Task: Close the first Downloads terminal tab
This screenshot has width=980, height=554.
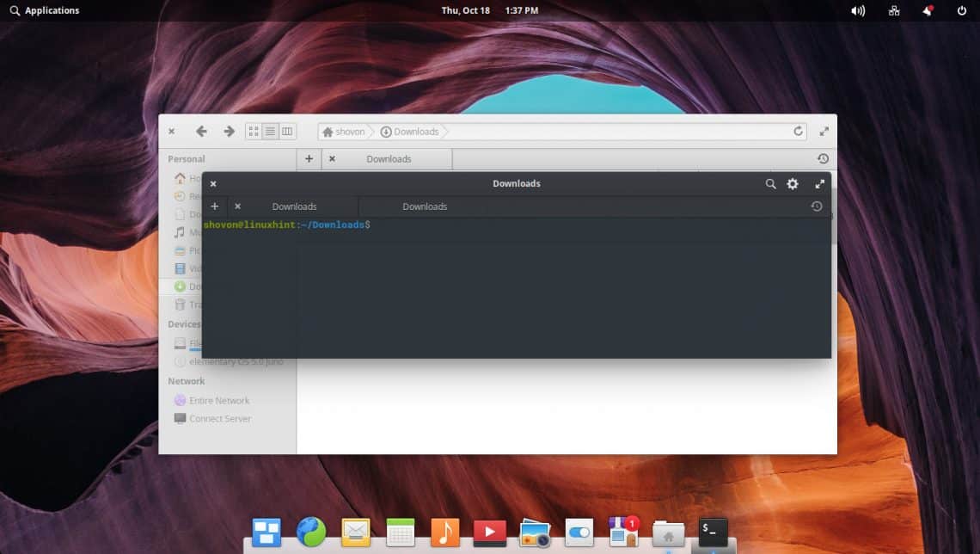Action: [238, 206]
